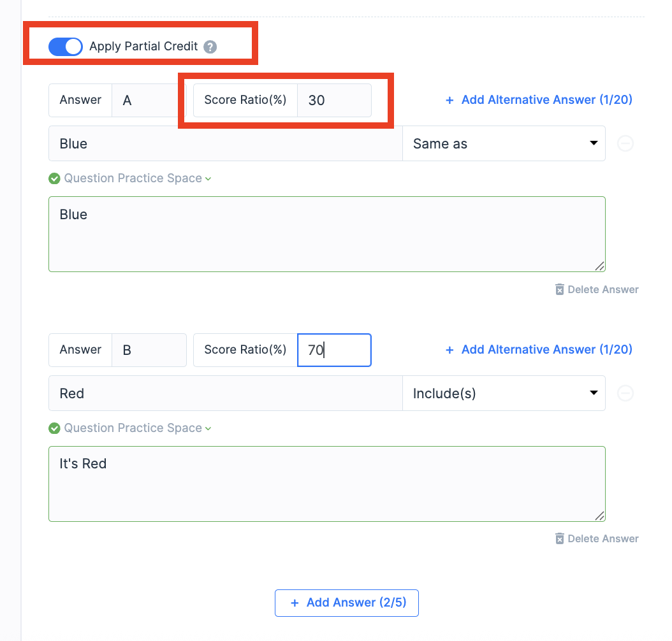Viewport: 672px width, 641px height.
Task: Open the "Include(s)" match type dropdown
Action: (504, 393)
